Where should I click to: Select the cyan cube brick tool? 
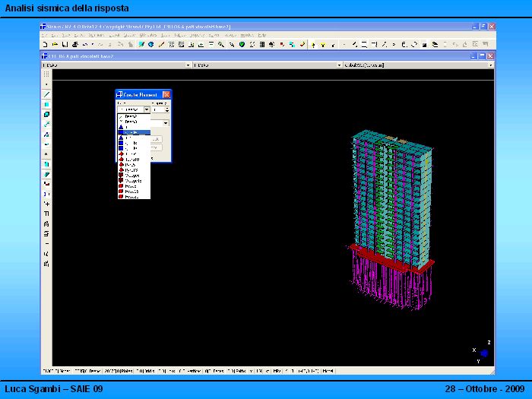click(46, 114)
